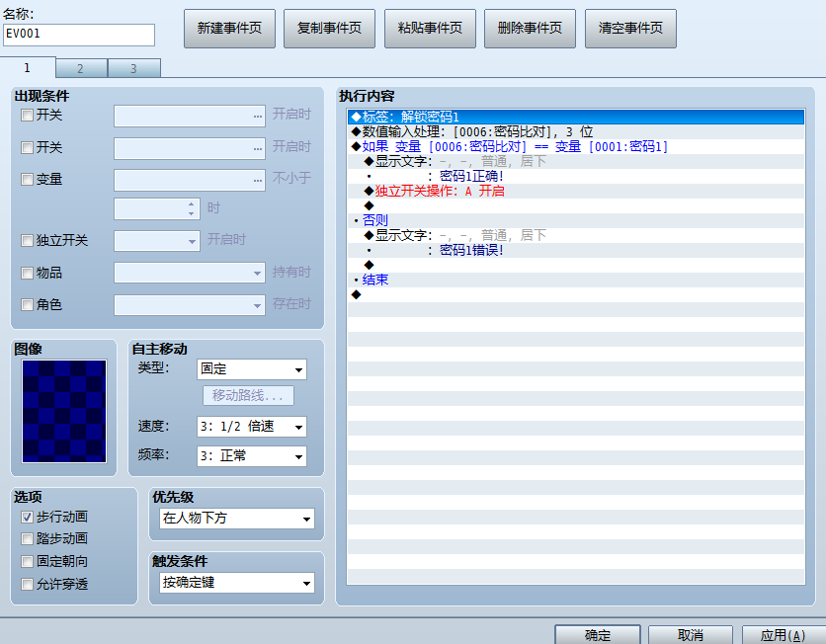826x644 pixels.
Task: Open the 频率 dropdown showing 正常
Action: click(x=252, y=456)
